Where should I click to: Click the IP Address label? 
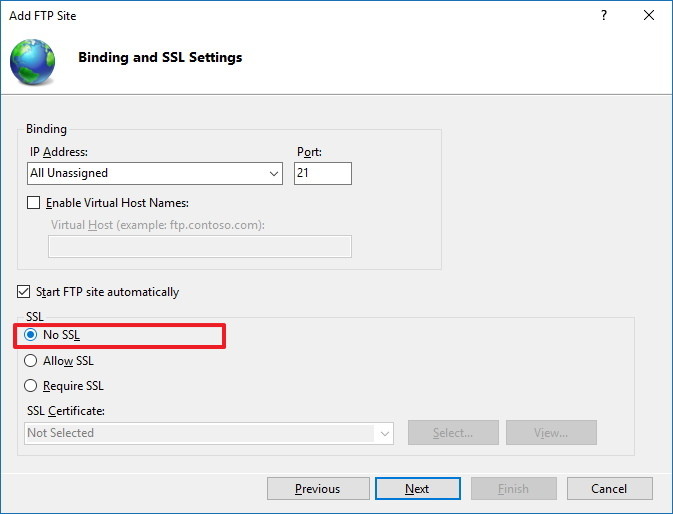pos(59,152)
